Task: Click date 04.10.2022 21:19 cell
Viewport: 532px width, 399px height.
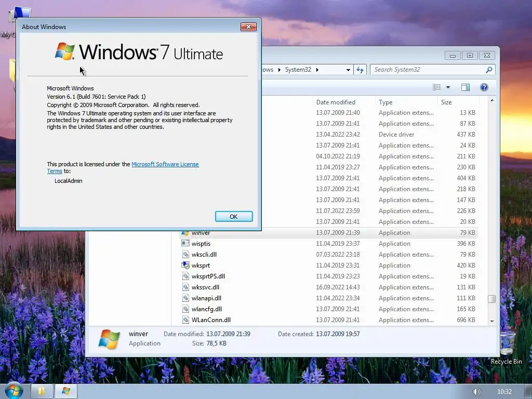Action: point(338,156)
